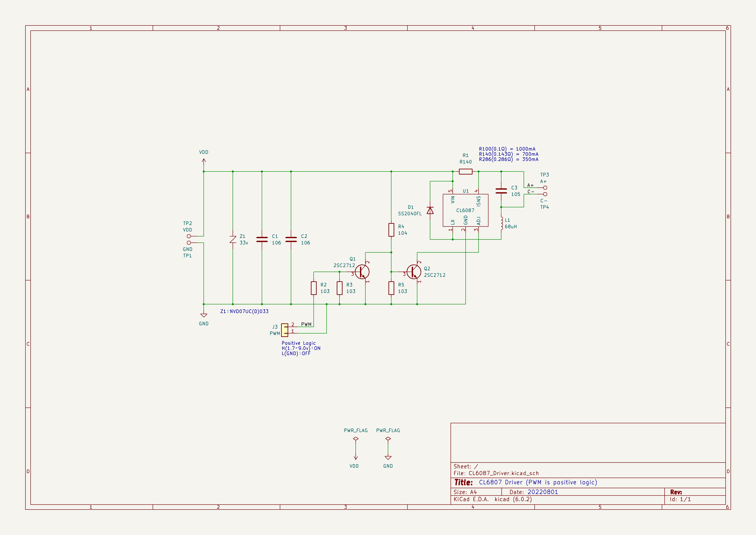Image resolution: width=756 pixels, height=535 pixels.
Task: Select the TP4 C- test point circle
Action: point(545,194)
